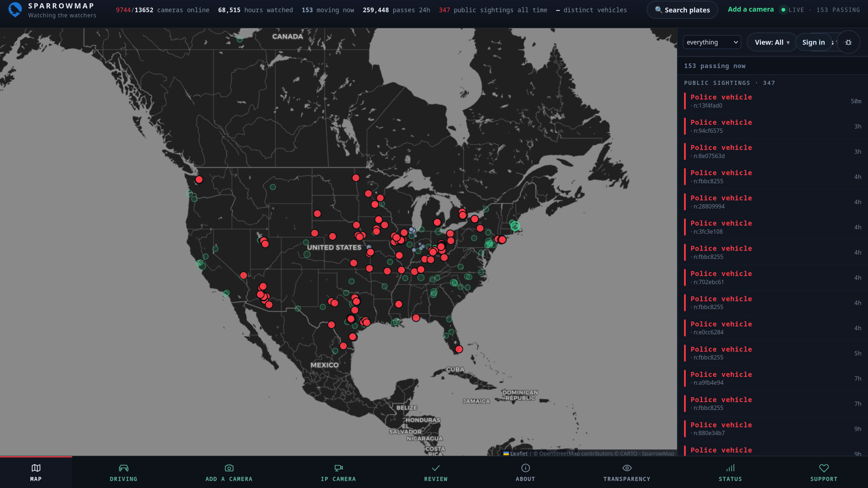Click the magnifier icon in Search plates
Image resolution: width=868 pixels, height=488 pixels.
click(658, 10)
